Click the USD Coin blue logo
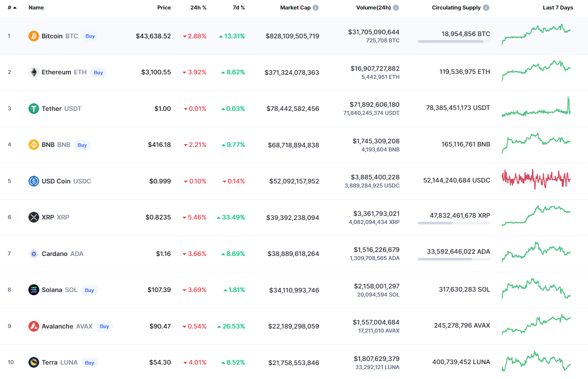This screenshot has height=379, width=588. click(34, 181)
